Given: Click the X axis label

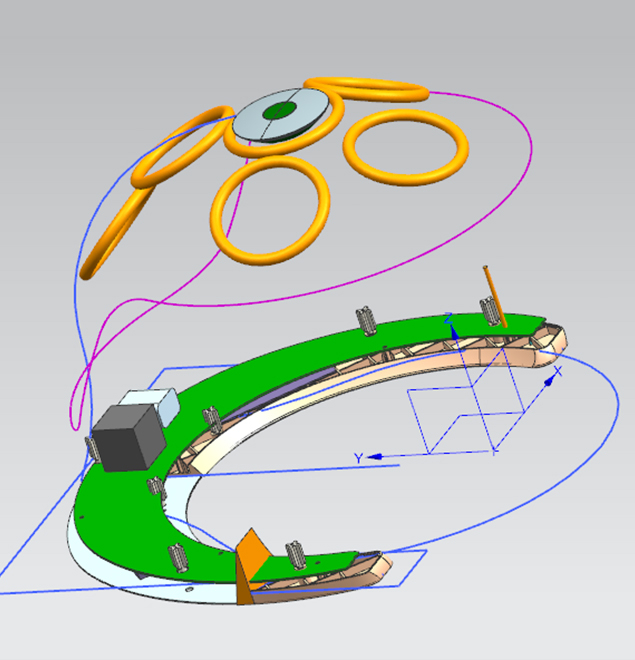Looking at the screenshot, I should point(558,371).
